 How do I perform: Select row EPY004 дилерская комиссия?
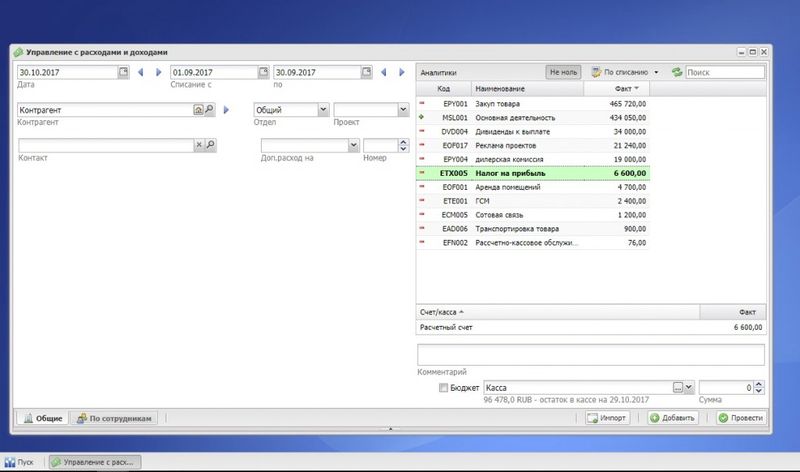coord(533,159)
